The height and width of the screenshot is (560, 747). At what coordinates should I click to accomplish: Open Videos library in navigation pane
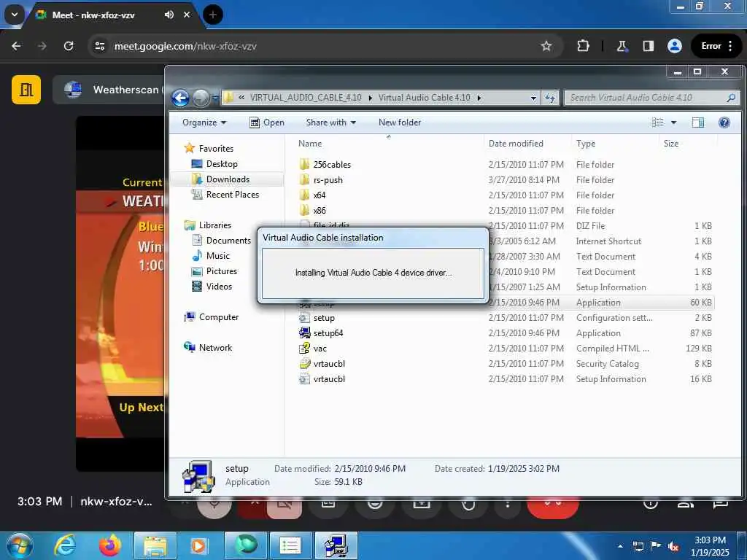coord(212,287)
